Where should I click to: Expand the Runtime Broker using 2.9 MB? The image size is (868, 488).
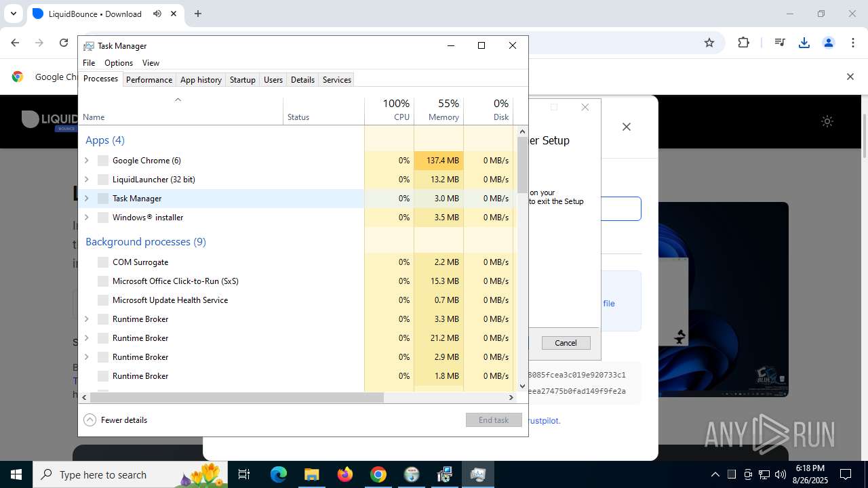[x=86, y=357]
